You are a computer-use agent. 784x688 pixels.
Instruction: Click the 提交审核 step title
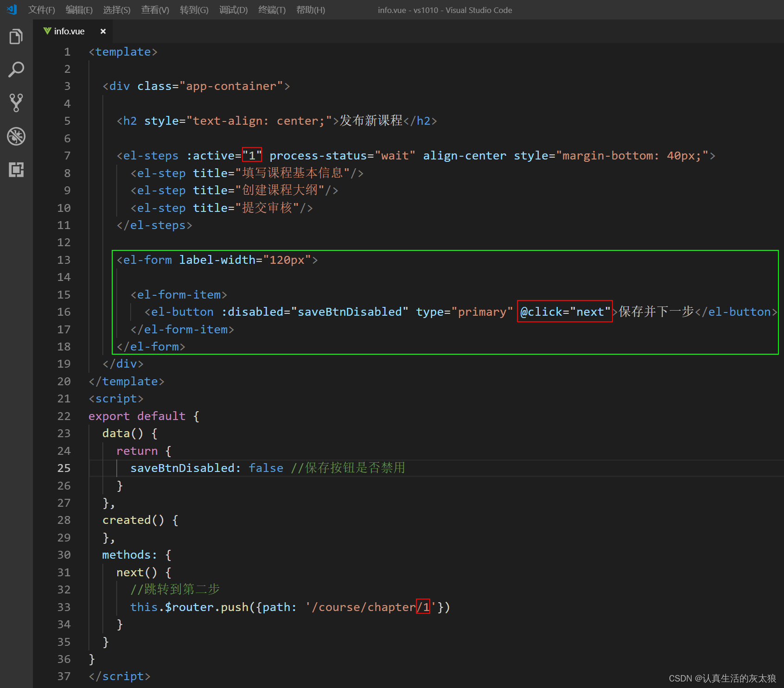click(x=267, y=208)
